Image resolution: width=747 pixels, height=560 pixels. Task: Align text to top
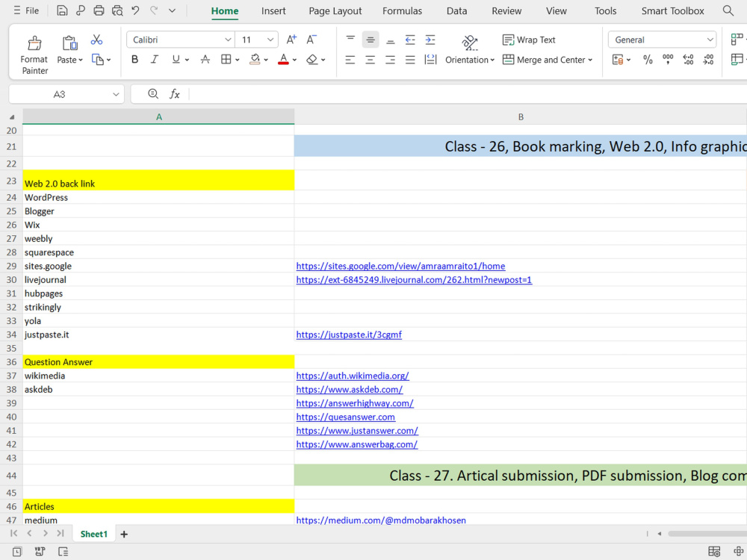350,40
